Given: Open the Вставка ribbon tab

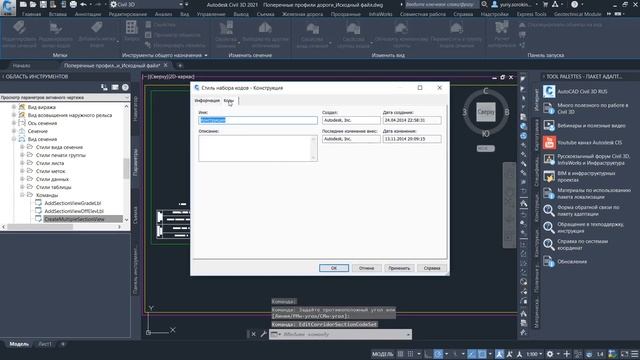Looking at the screenshot, I should 58,14.
